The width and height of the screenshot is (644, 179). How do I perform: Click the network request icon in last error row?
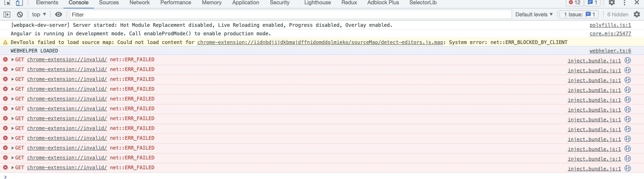[628, 169]
